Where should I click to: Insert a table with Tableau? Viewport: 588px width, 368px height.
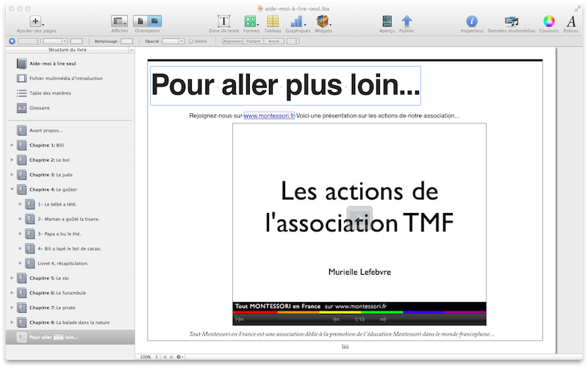click(272, 21)
